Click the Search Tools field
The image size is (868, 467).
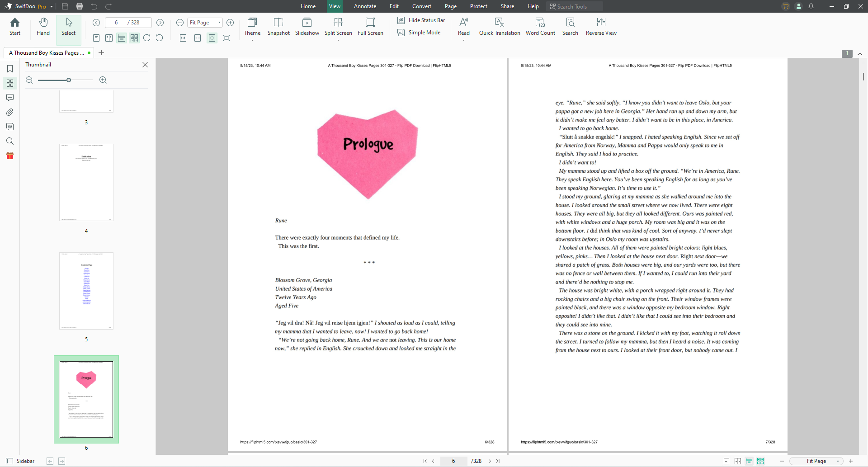click(575, 6)
